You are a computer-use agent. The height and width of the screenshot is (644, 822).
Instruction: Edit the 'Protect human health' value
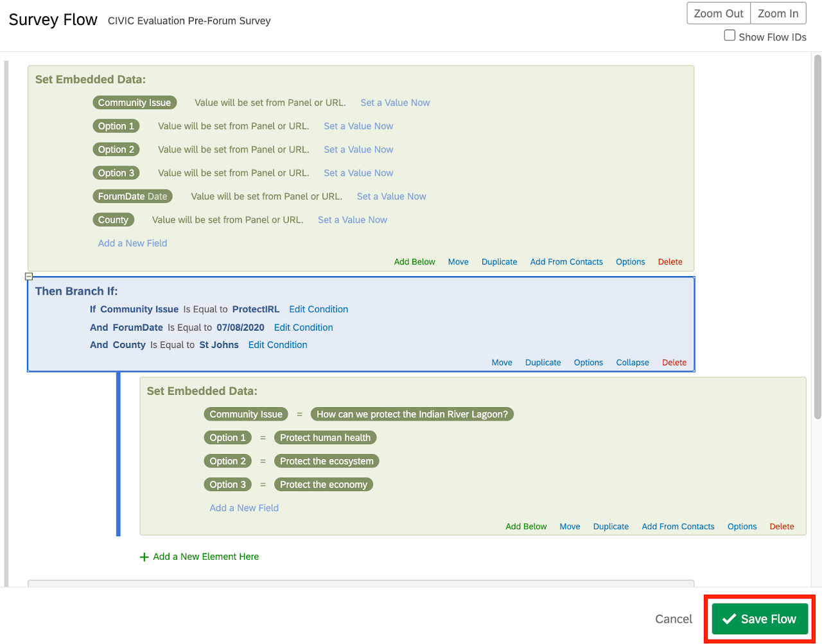click(325, 438)
